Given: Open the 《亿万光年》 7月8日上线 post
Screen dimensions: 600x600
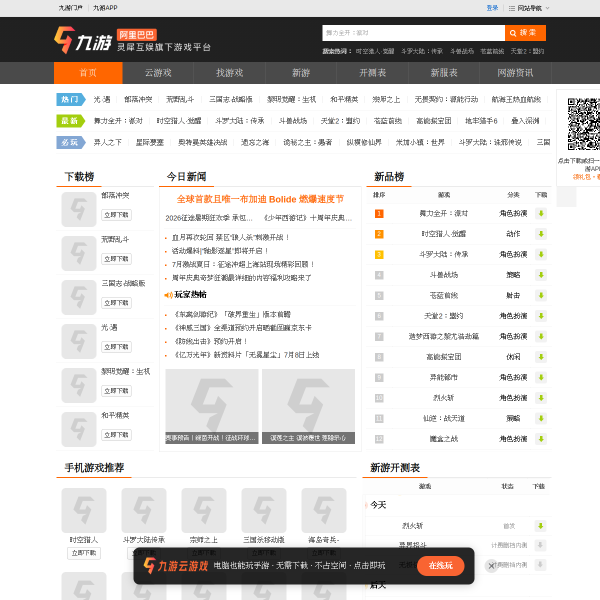Looking at the screenshot, I should (247, 355).
